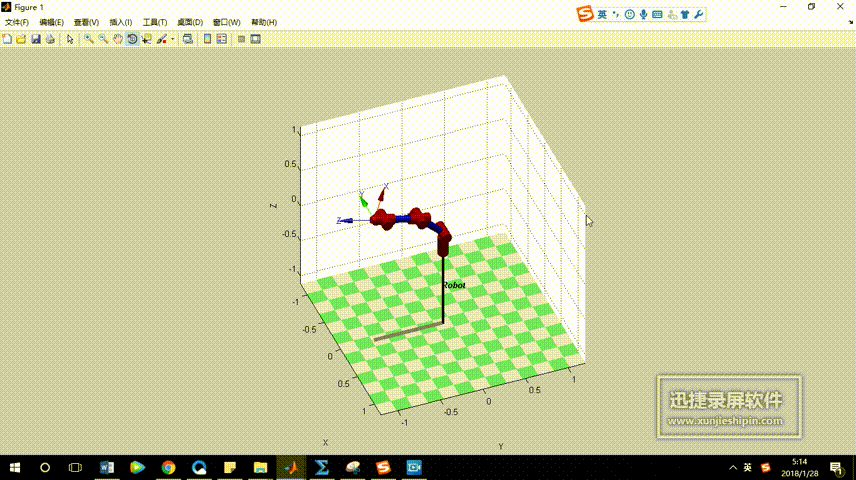This screenshot has width=856, height=480.
Task: Select the Brush data tool
Action: [162, 39]
